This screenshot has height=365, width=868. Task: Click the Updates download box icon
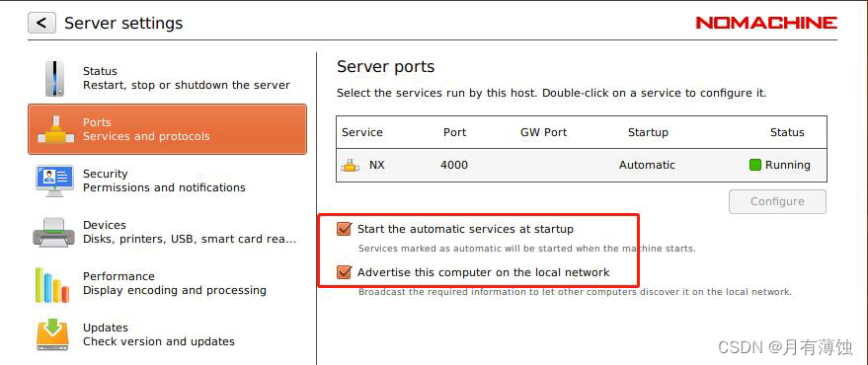point(53,334)
